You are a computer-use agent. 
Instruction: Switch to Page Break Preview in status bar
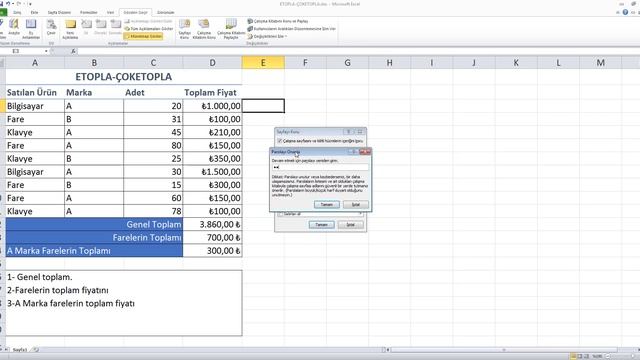(587, 356)
